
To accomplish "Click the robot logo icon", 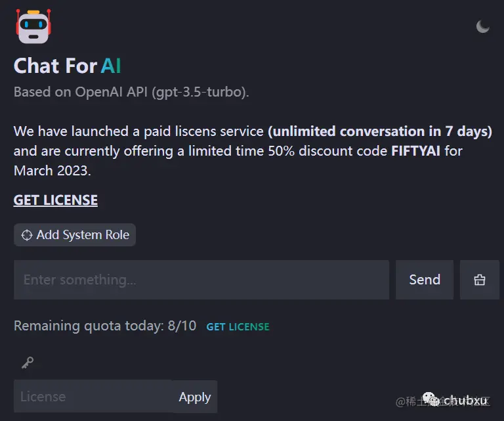I will pyautogui.click(x=33, y=26).
